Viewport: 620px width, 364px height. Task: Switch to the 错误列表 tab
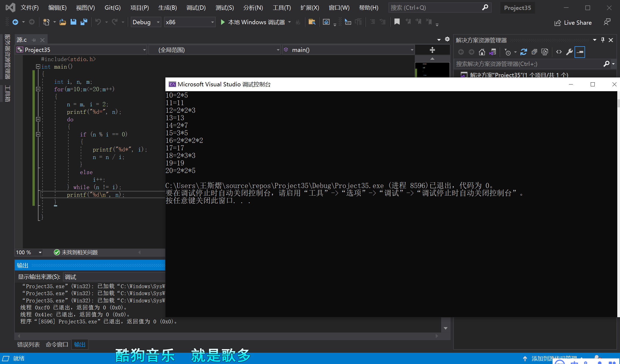tap(28, 344)
